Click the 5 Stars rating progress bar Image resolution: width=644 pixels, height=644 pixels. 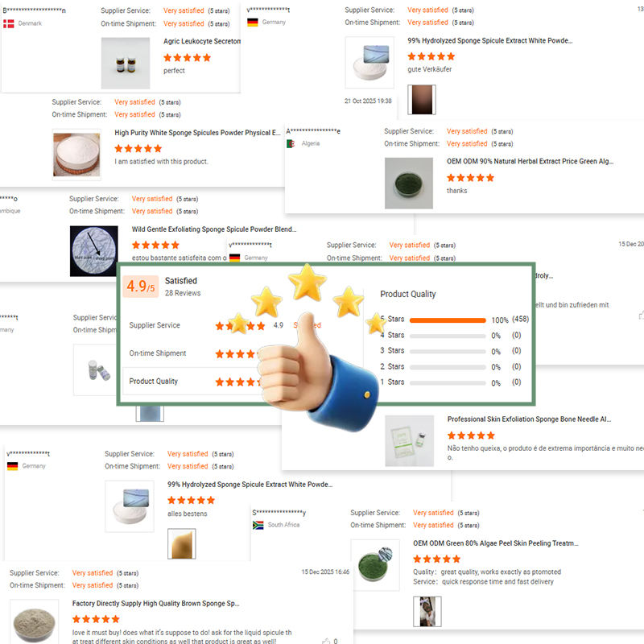[448, 320]
